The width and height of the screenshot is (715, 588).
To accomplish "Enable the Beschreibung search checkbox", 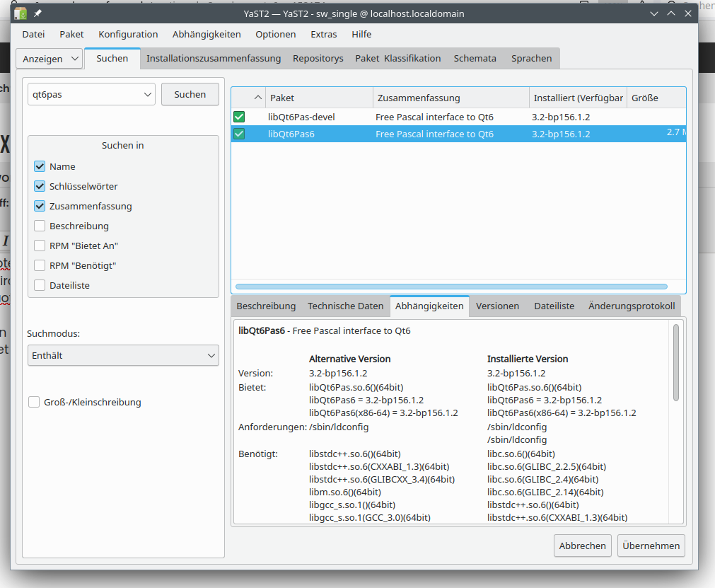I will (40, 226).
